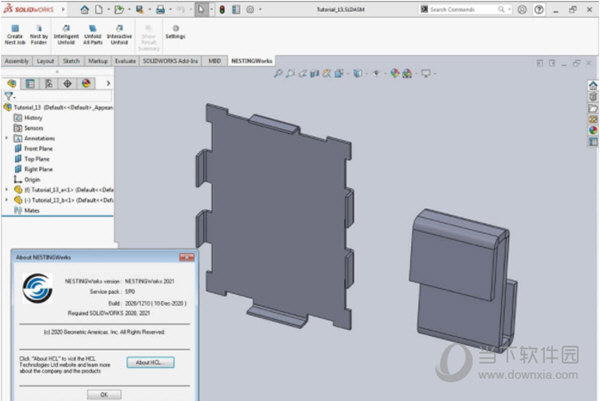Click the Rebuild traffic light icon
The width and height of the screenshot is (600, 401).
pyautogui.click(x=222, y=10)
